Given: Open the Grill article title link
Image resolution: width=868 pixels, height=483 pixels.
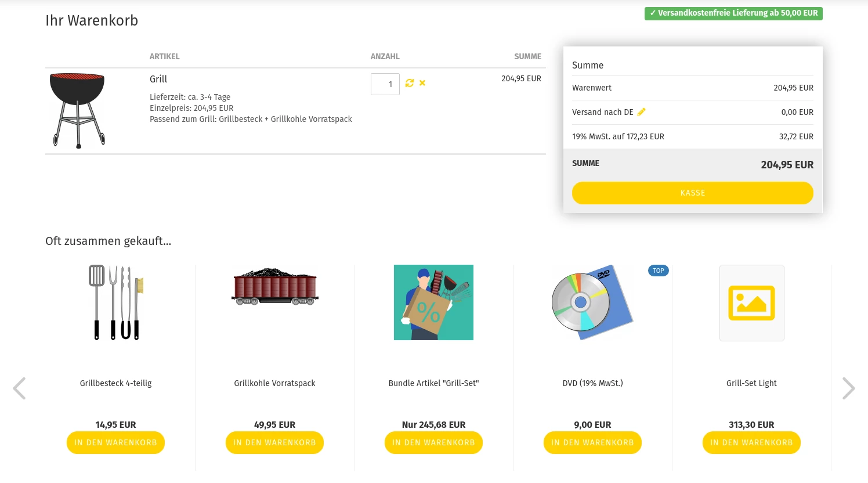Looking at the screenshot, I should pyautogui.click(x=158, y=80).
